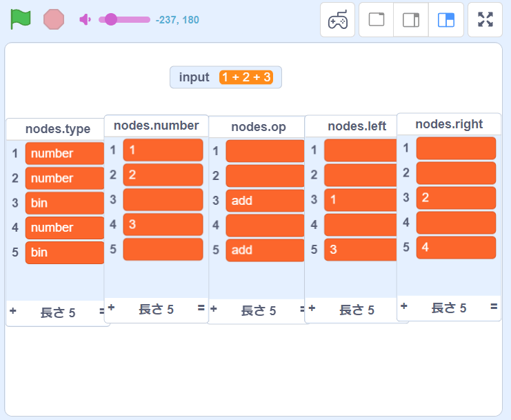Click resize handle on nodes.type list
The height and width of the screenshot is (420, 511).
(x=103, y=312)
